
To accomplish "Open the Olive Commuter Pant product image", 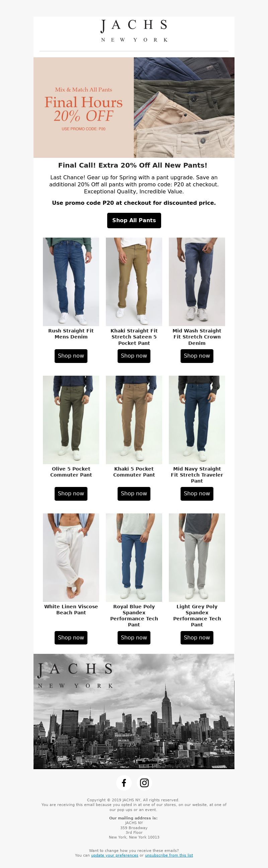I will [x=71, y=420].
